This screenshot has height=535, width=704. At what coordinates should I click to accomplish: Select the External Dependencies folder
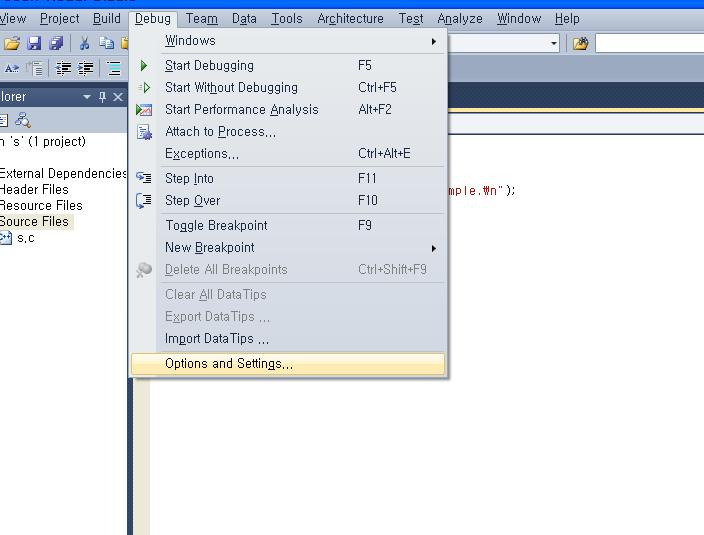click(63, 173)
